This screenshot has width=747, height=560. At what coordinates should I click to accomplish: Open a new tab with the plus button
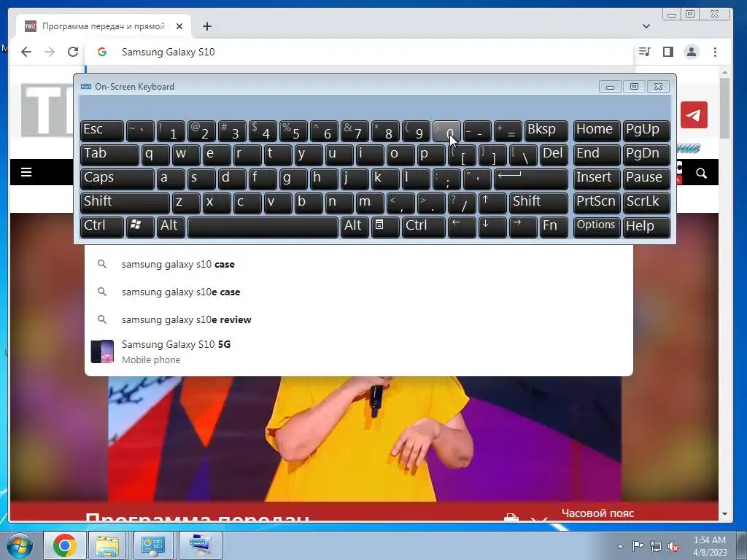pos(206,26)
